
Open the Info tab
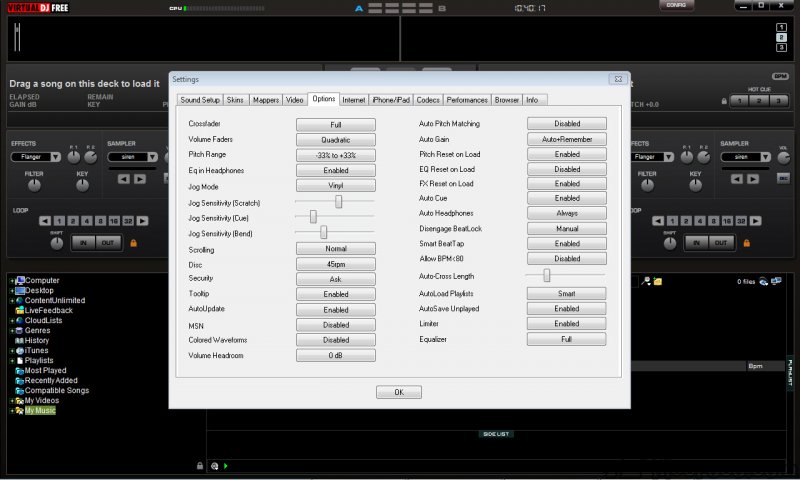point(532,100)
